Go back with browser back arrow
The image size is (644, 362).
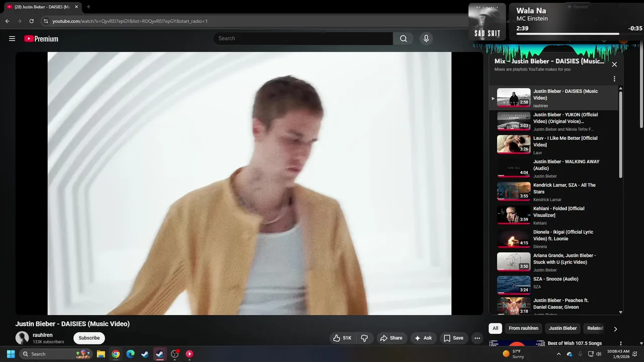(7, 21)
